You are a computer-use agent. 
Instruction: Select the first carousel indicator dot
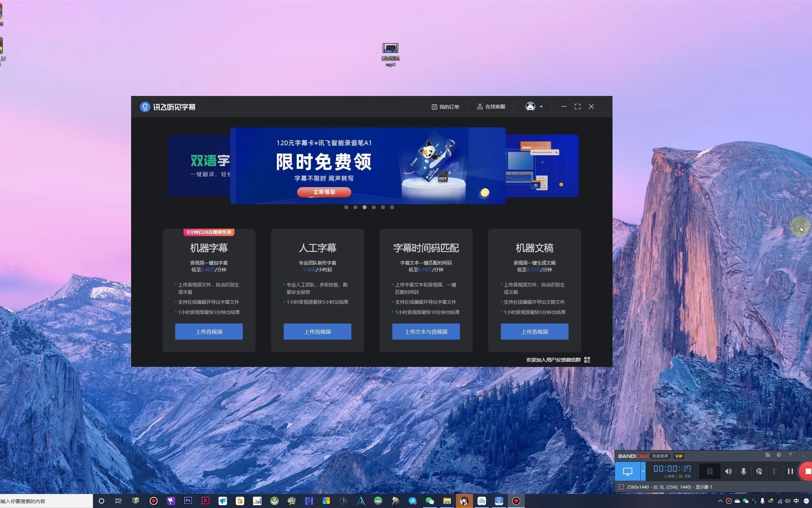click(346, 207)
